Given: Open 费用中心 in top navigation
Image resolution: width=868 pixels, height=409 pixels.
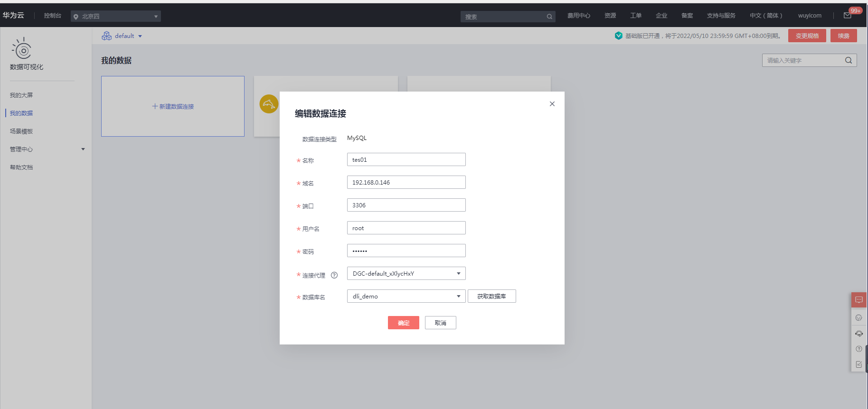Looking at the screenshot, I should point(579,16).
